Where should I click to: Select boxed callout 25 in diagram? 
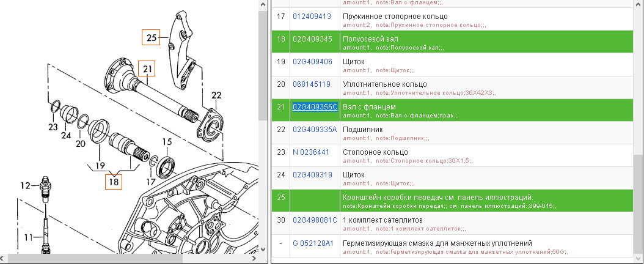[151, 38]
